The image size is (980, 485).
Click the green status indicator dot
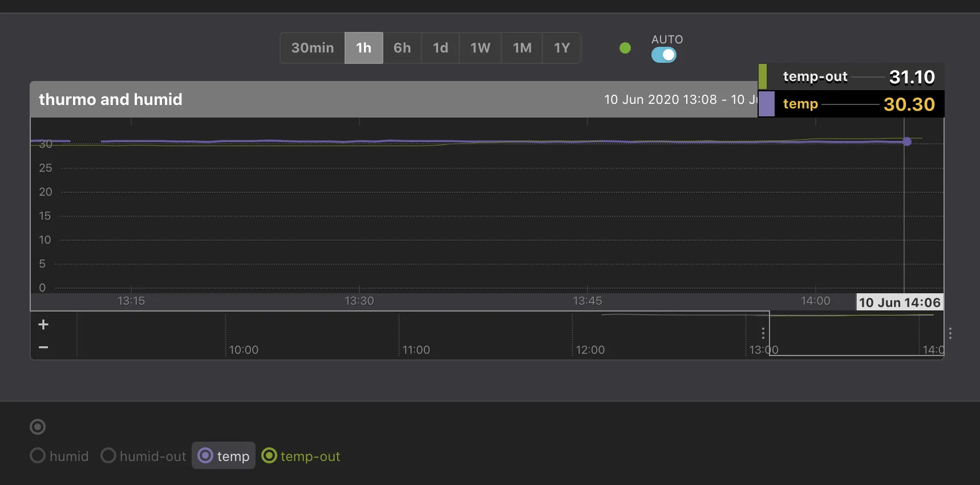point(625,48)
